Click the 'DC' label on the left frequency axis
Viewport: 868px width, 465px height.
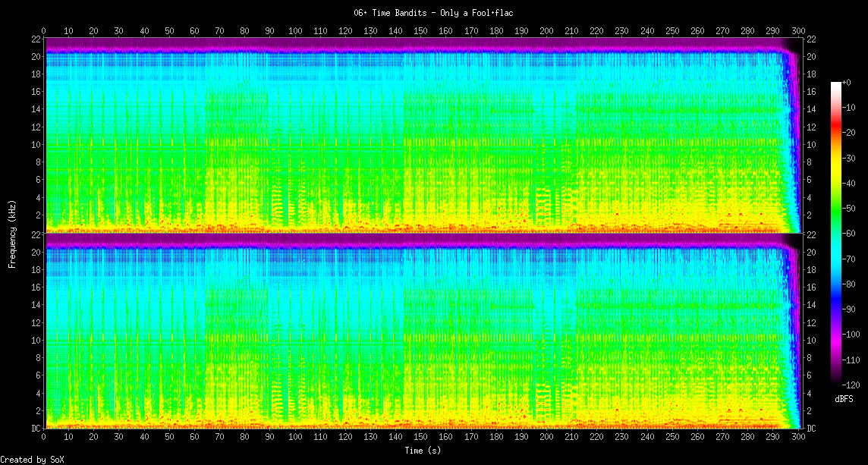tap(36, 428)
